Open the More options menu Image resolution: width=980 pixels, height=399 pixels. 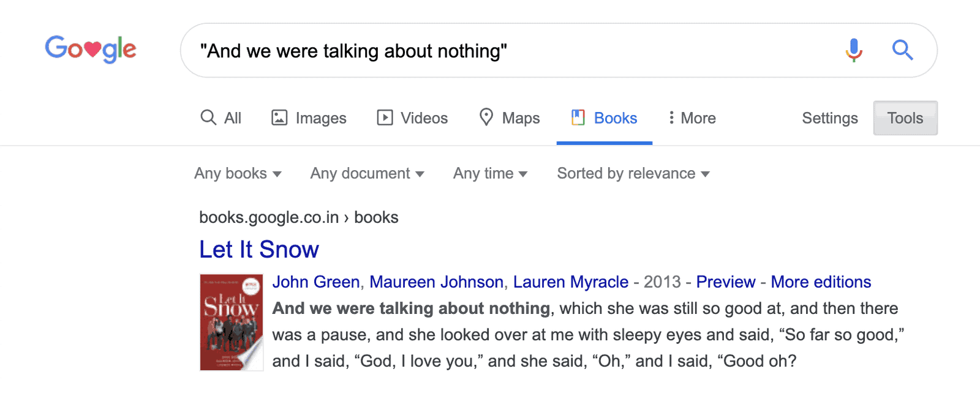pyautogui.click(x=692, y=118)
